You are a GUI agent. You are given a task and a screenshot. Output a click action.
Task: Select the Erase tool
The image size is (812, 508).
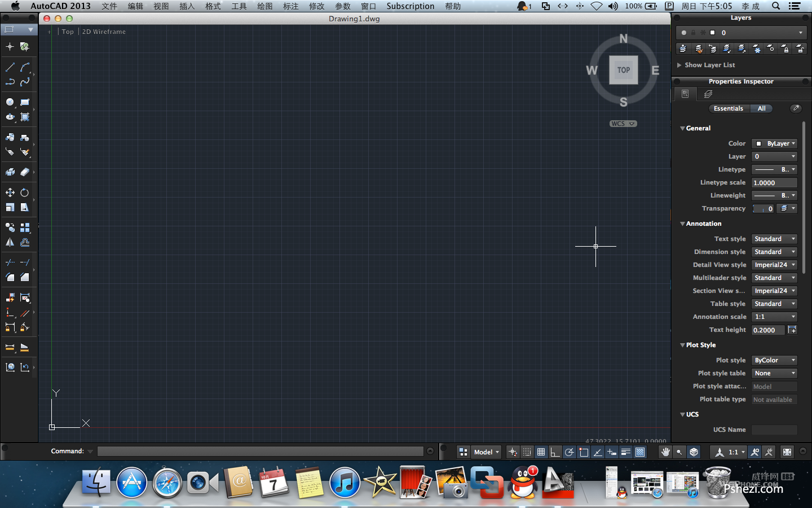click(26, 172)
